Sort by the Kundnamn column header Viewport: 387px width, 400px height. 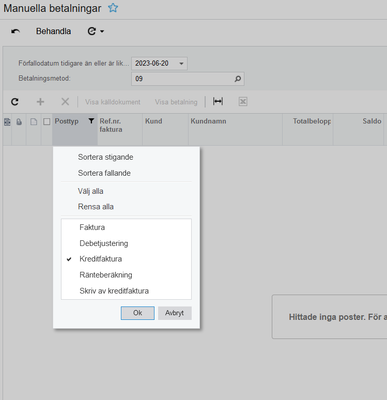pyautogui.click(x=235, y=129)
